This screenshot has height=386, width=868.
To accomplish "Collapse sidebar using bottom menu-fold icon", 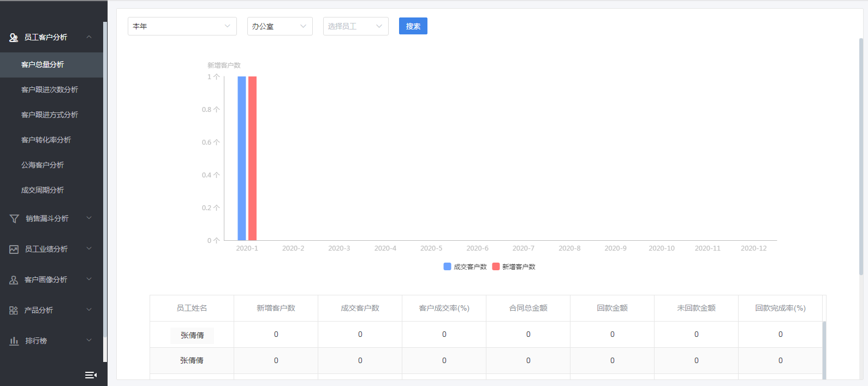I will (x=91, y=375).
